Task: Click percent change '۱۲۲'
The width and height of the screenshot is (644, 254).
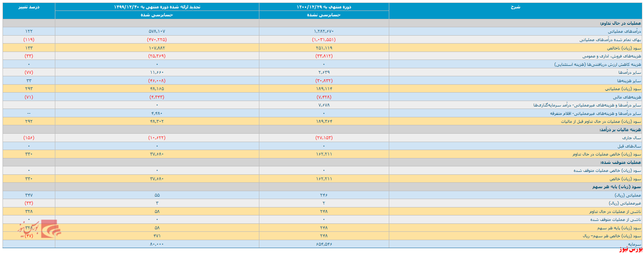Action: 29,31
